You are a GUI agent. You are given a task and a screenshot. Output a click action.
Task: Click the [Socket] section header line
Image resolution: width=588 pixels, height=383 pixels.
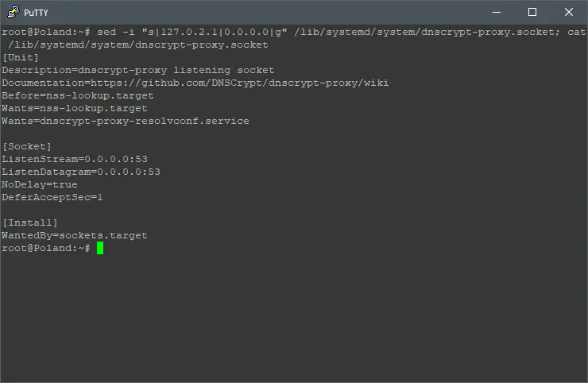pyautogui.click(x=27, y=146)
